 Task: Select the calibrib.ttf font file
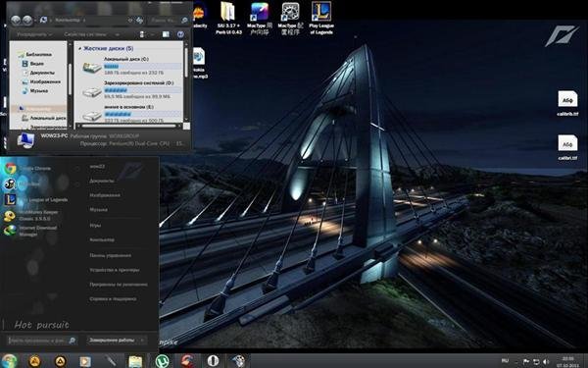[x=567, y=103]
